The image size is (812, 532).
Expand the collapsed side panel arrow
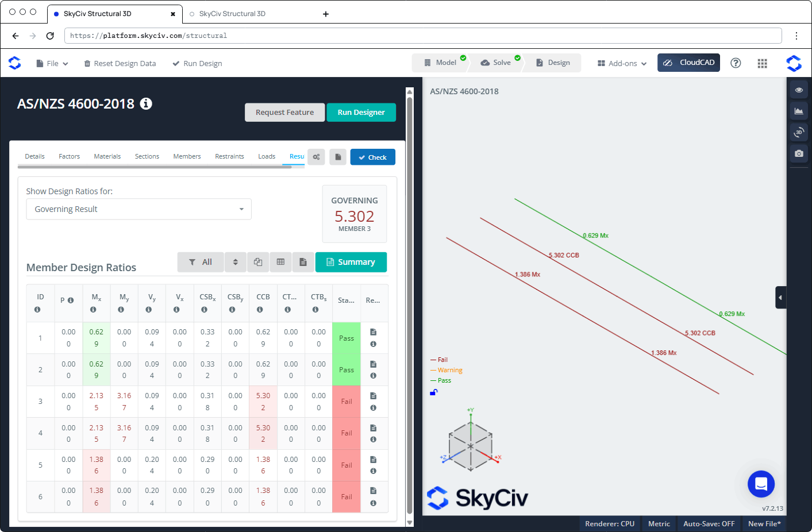[780, 298]
